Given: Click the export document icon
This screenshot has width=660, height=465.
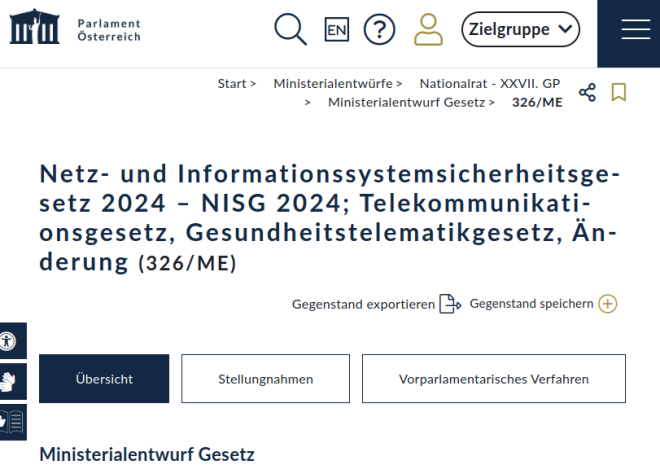Looking at the screenshot, I should point(450,304).
